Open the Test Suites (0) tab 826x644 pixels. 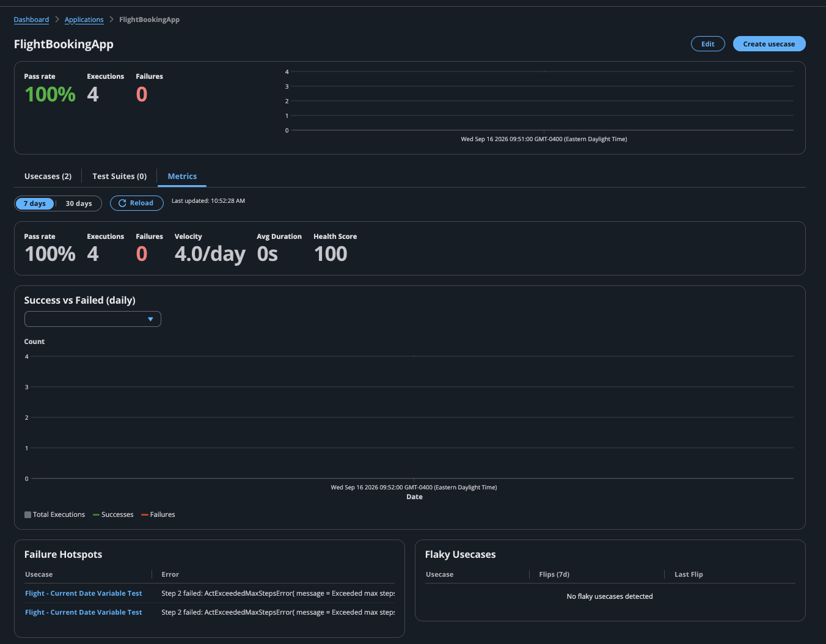(x=120, y=176)
